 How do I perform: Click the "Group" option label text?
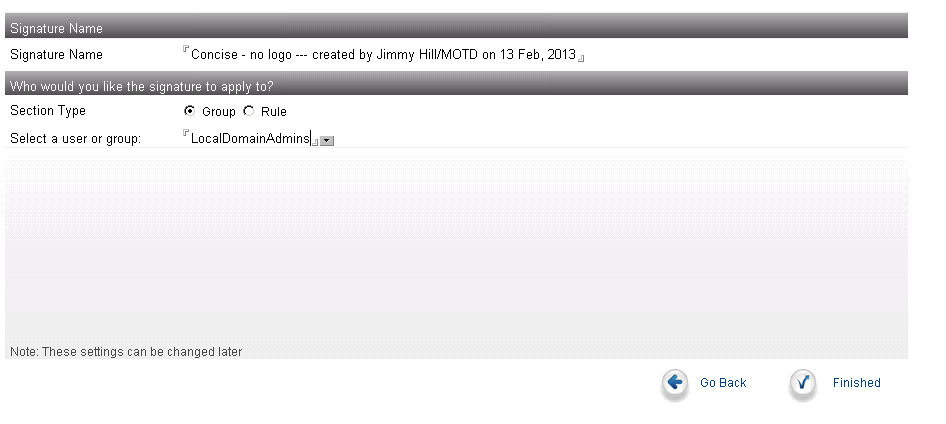tap(218, 112)
